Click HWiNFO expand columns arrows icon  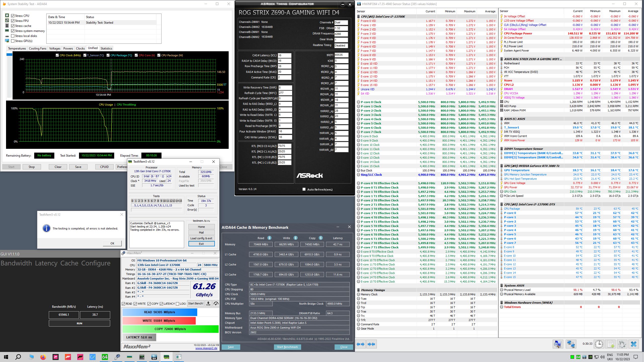tap(361, 344)
